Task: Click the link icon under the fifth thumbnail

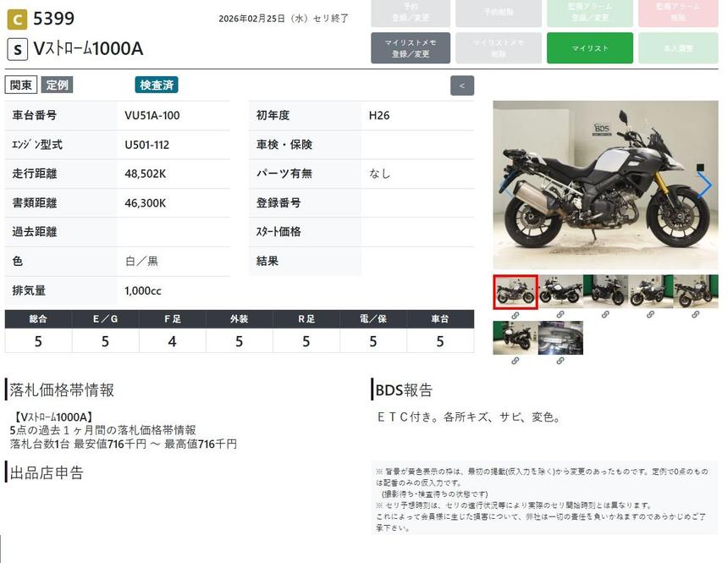Action: point(695,315)
